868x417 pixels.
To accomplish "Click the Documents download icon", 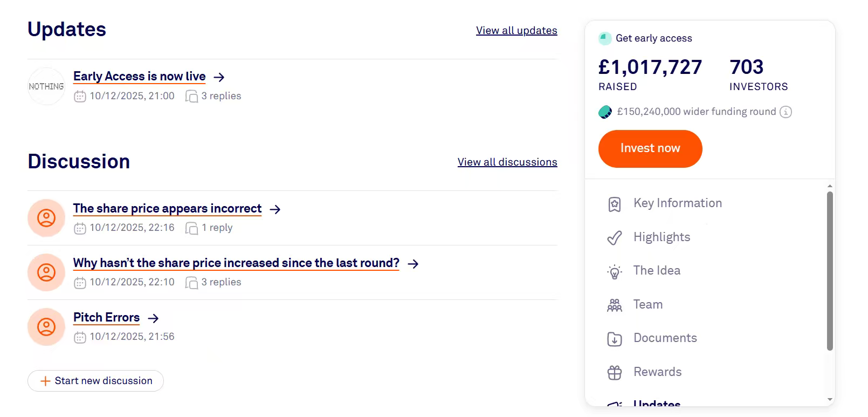I will [x=615, y=339].
